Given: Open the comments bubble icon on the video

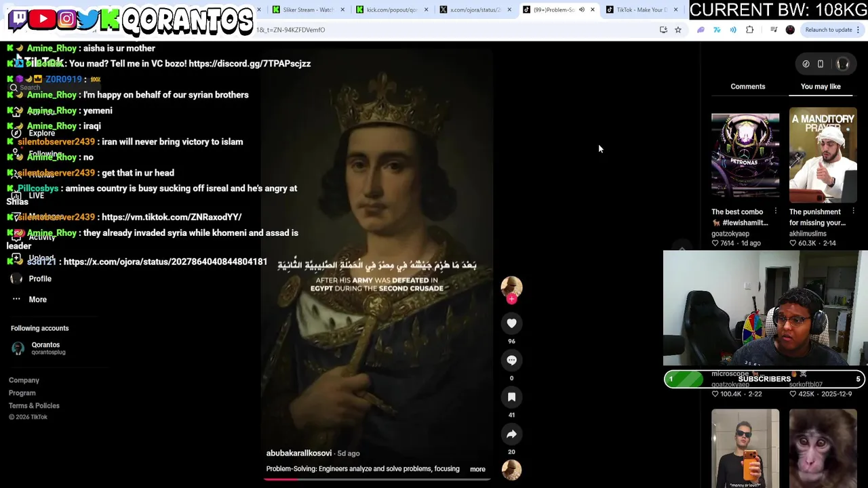Looking at the screenshot, I should [511, 361].
